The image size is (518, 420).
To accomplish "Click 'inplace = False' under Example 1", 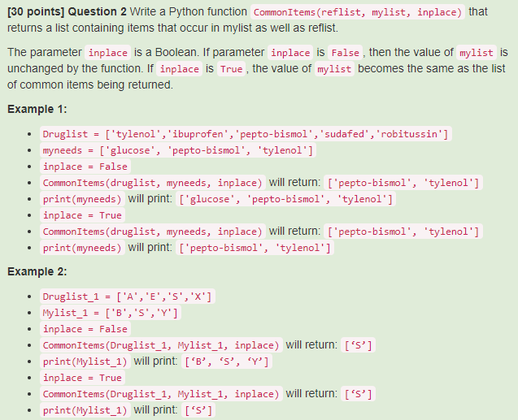I will coord(85,167).
